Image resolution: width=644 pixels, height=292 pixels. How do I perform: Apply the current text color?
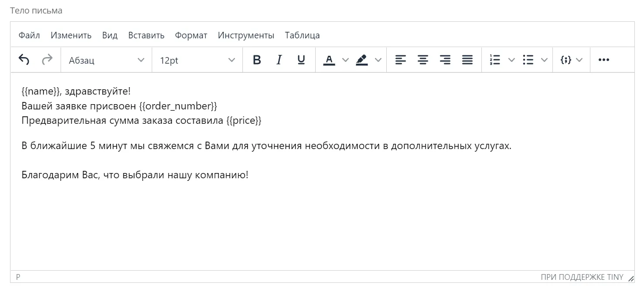click(x=329, y=60)
